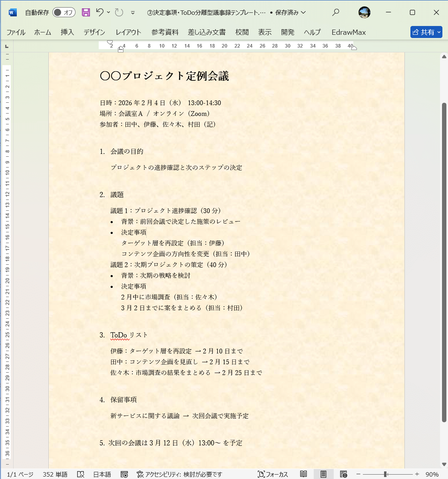The width and height of the screenshot is (448, 479).
Task: Switch to Read Mode via status bar icon
Action: click(303, 474)
